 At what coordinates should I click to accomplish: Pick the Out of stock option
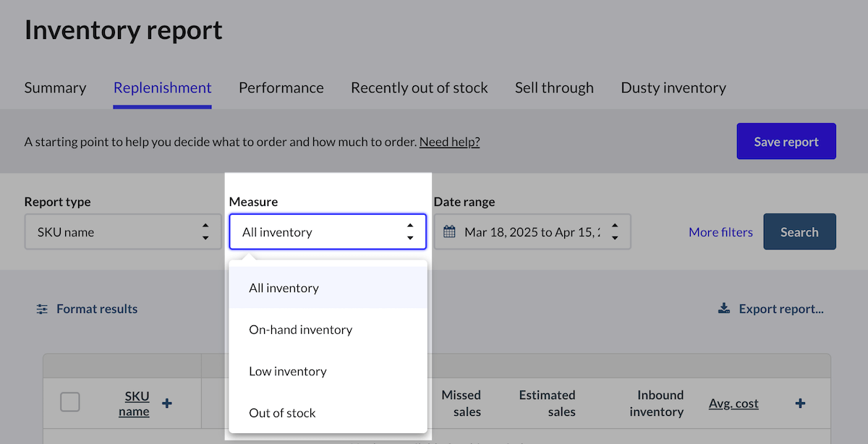point(283,414)
